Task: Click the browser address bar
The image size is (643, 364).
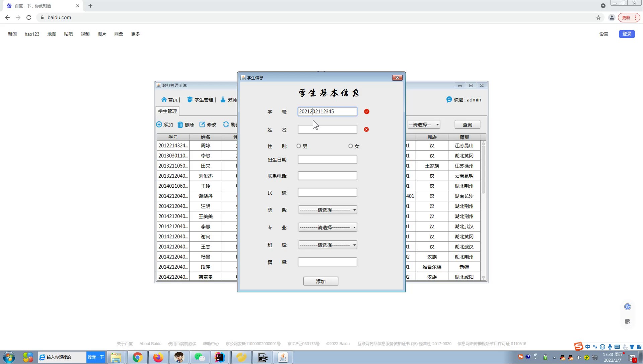Action: 315,17
